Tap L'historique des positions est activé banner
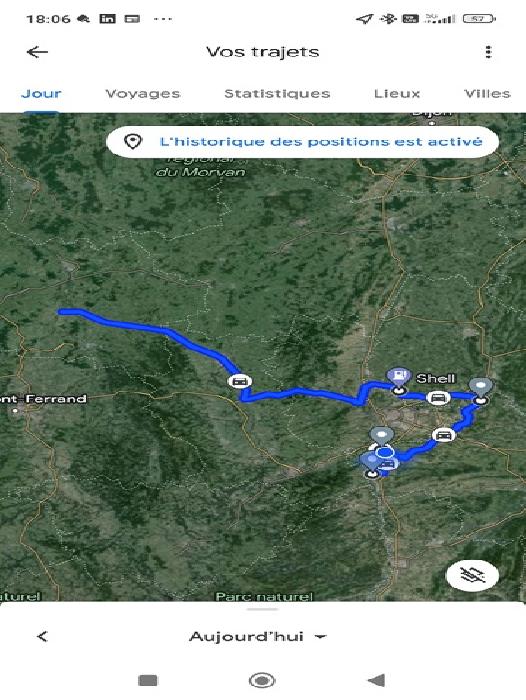 click(302, 142)
